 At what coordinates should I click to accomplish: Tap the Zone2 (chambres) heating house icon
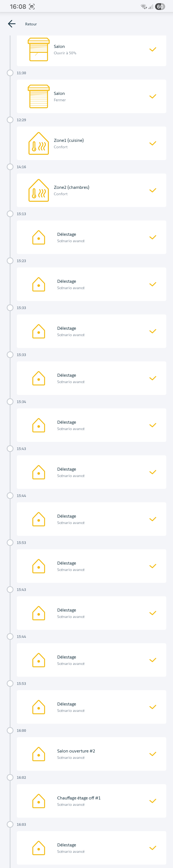click(38, 190)
